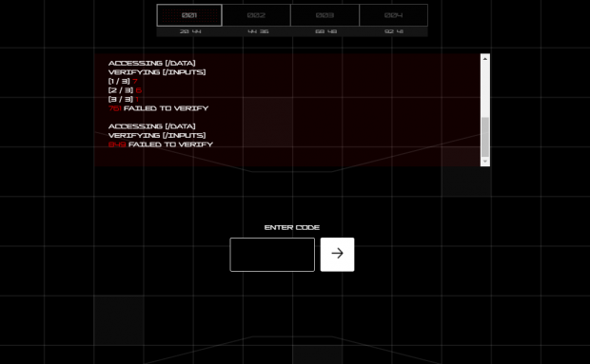Click the scrollbar track above the thumb
Image resolution: width=590 pixels, height=364 pixels.
[485, 90]
